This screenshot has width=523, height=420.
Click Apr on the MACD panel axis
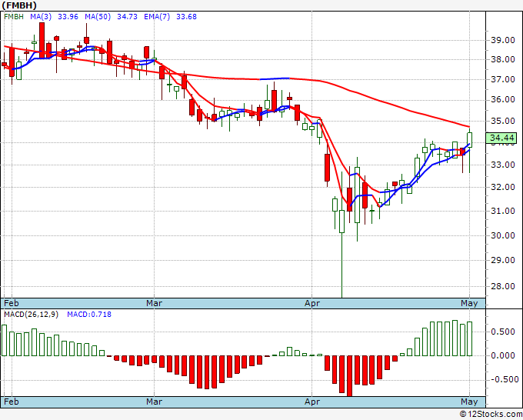311,402
